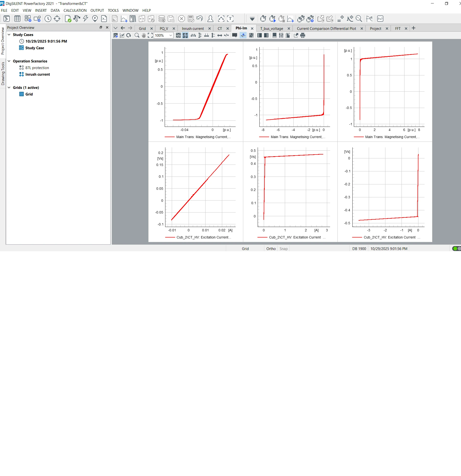Click the short-circuit lightning bolt icon
The width and height of the screenshot is (461, 476).
[x=86, y=19]
